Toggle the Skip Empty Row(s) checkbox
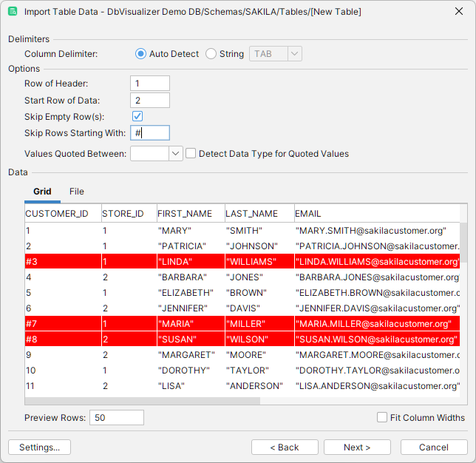476x463 pixels. pyautogui.click(x=137, y=116)
